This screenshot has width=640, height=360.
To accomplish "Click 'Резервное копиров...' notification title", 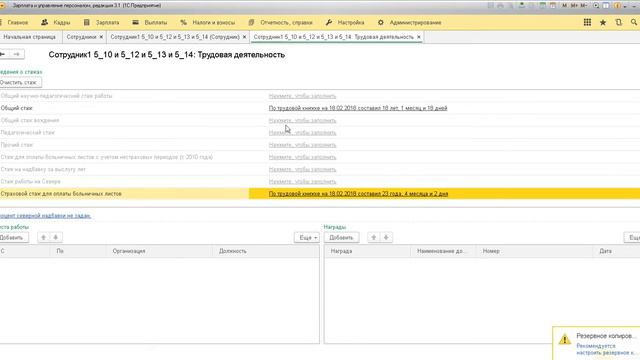I will tap(606, 336).
